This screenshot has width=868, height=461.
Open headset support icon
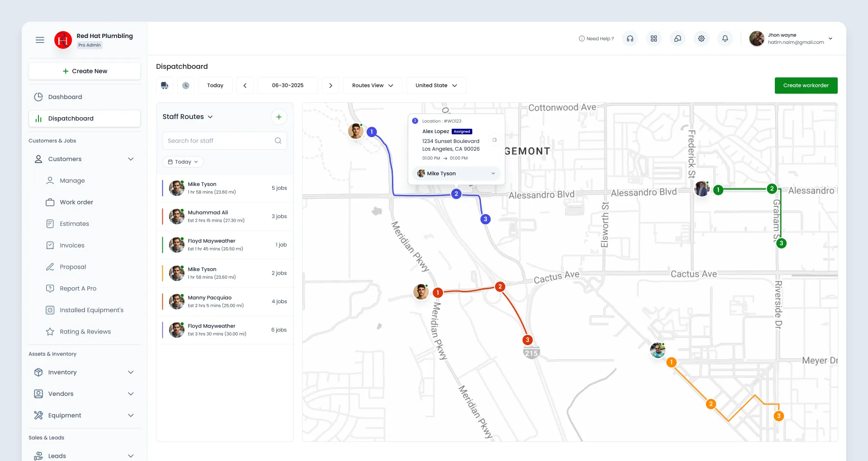coord(630,38)
